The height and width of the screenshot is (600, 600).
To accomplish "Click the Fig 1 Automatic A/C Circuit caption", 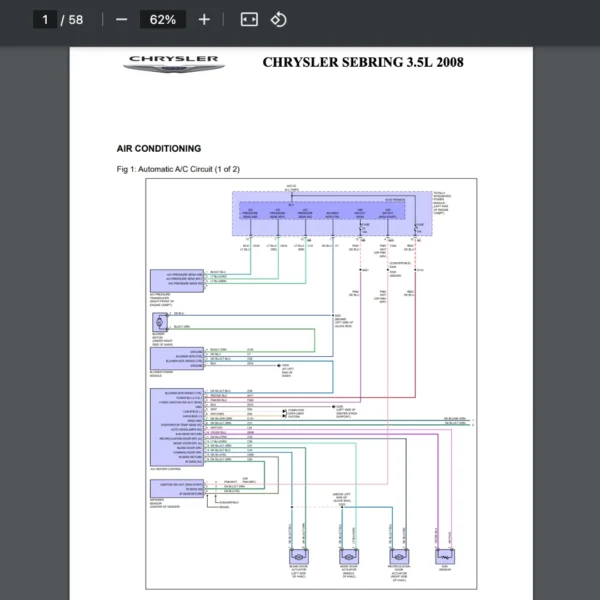I will [178, 169].
